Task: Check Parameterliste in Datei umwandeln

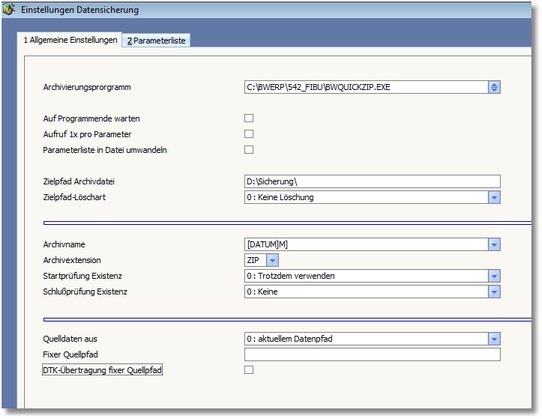Action: 249,150
